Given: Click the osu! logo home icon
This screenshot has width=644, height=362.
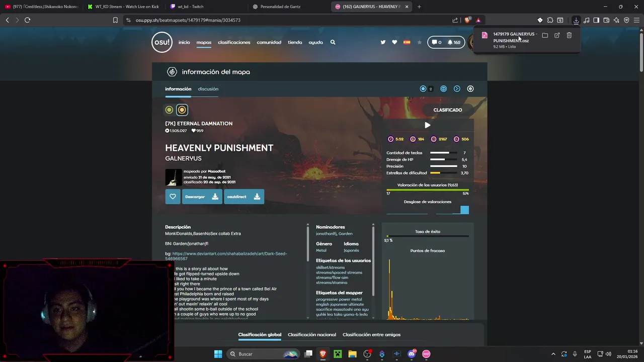Looking at the screenshot, I should point(162,42).
